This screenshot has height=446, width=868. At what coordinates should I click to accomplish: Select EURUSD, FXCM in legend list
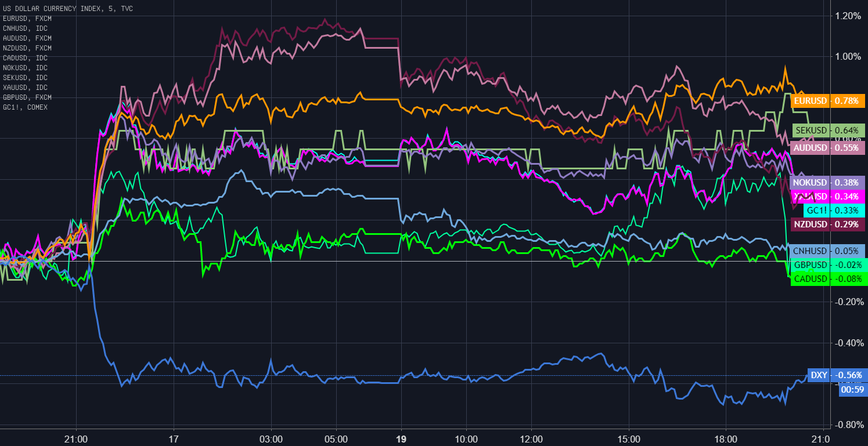tap(27, 19)
